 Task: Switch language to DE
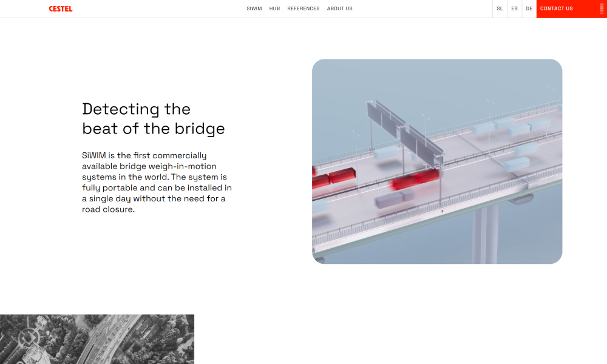pyautogui.click(x=529, y=8)
